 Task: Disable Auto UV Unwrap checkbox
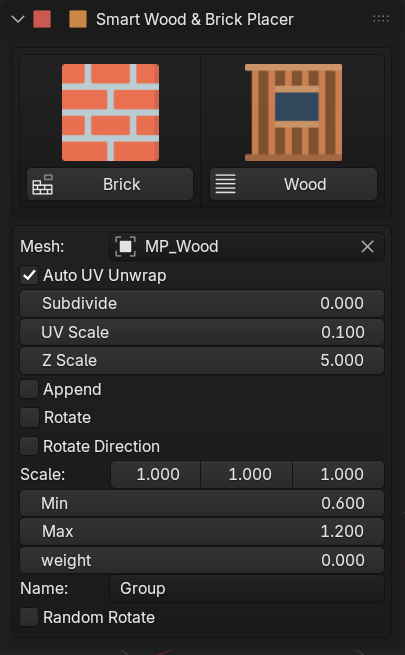pyautogui.click(x=29, y=275)
